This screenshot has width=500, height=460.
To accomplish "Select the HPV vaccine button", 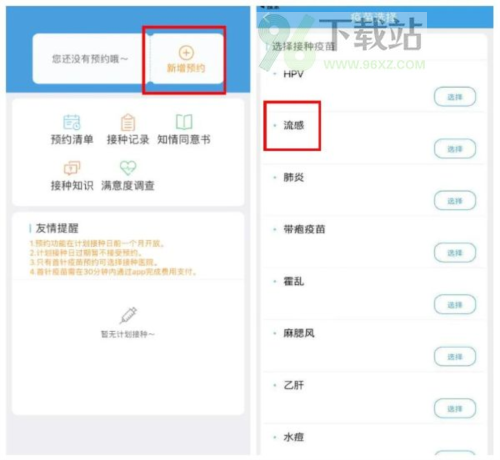I will pos(455,97).
